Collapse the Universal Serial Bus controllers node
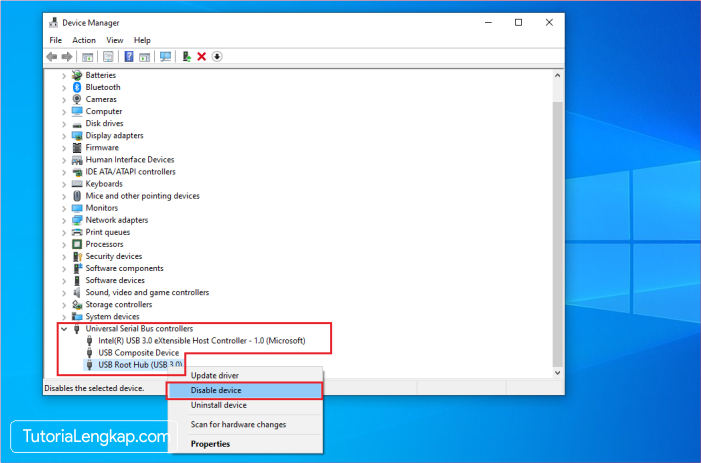Image resolution: width=701 pixels, height=463 pixels. coord(64,329)
